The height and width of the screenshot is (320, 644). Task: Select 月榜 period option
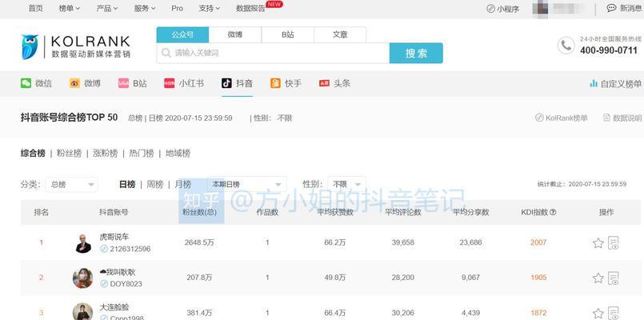click(x=182, y=185)
